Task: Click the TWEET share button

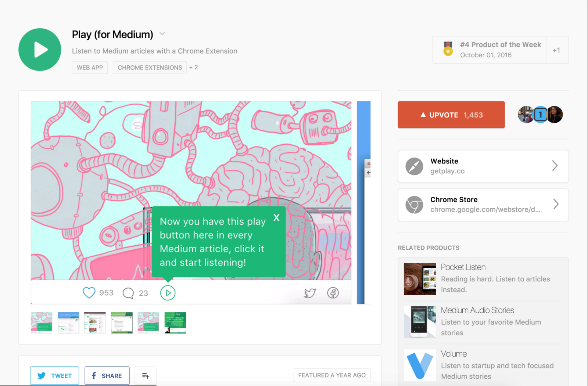Action: [x=54, y=376]
